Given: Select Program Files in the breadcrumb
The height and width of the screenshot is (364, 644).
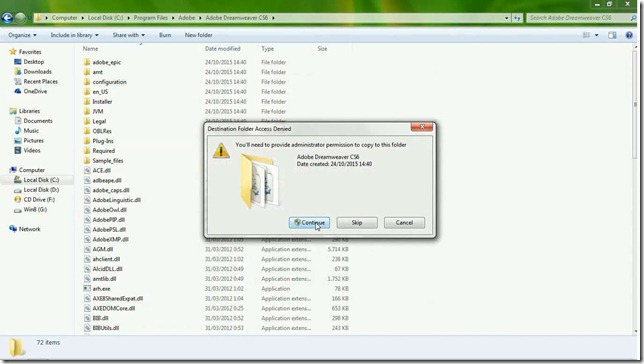Looking at the screenshot, I should pyautogui.click(x=151, y=18).
